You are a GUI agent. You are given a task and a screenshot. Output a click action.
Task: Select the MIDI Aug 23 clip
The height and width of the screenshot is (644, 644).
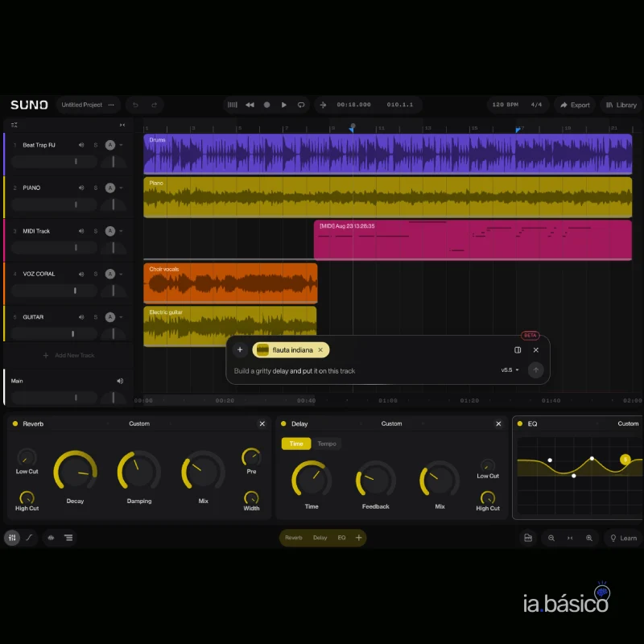tap(473, 240)
